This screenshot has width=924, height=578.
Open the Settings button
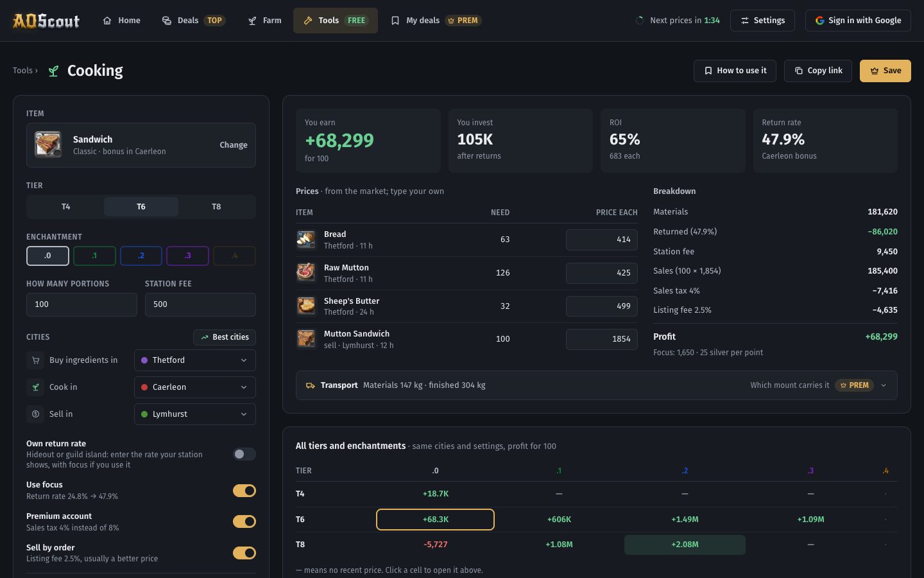762,21
